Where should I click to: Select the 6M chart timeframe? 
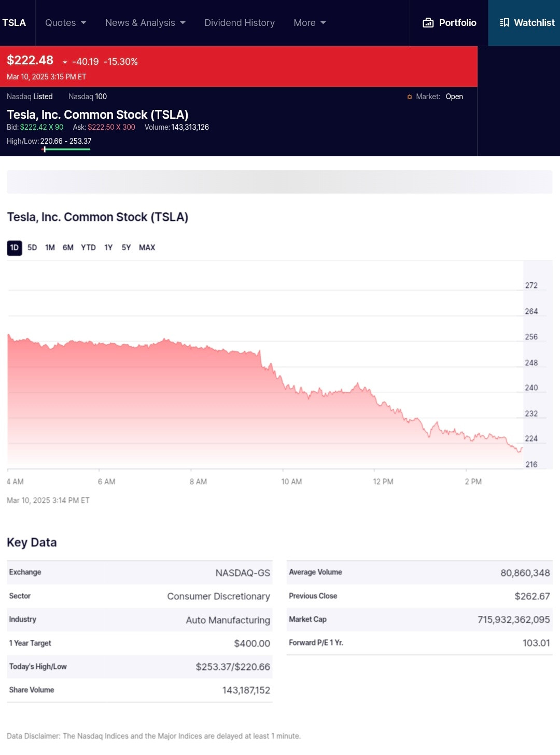click(68, 248)
